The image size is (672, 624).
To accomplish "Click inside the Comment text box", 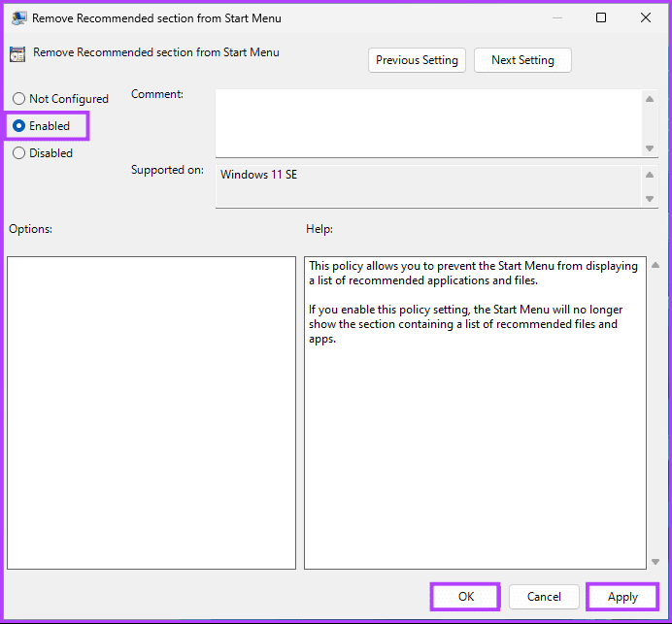I will click(427, 123).
